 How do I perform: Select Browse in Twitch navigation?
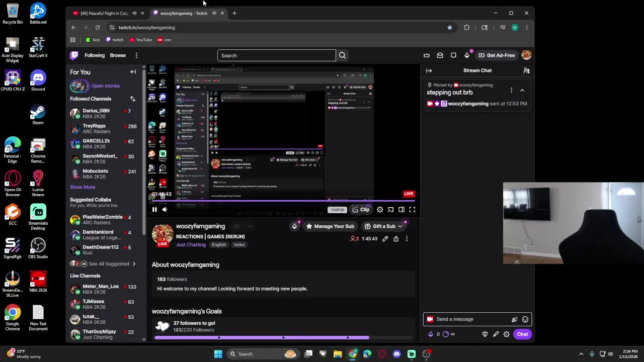point(118,55)
